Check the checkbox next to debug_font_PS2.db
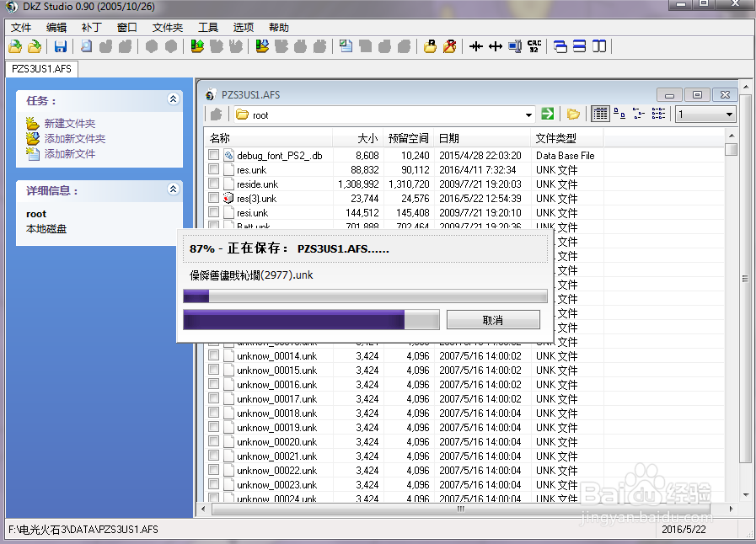 click(x=212, y=155)
